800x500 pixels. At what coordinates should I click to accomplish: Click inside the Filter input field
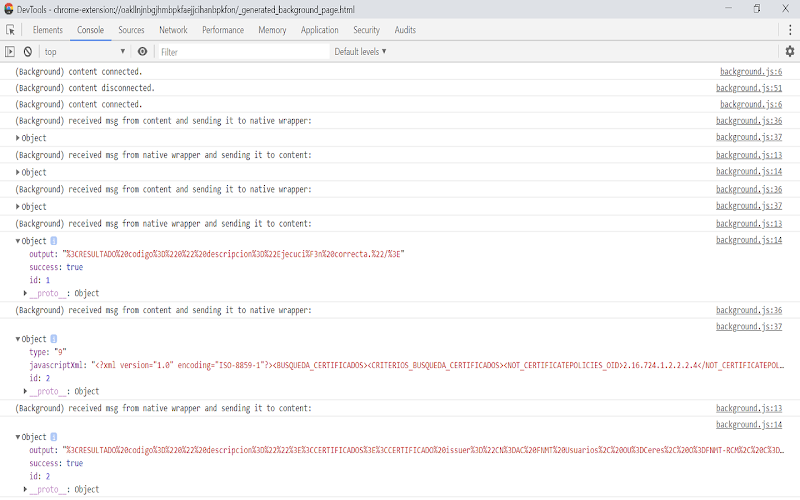244,52
